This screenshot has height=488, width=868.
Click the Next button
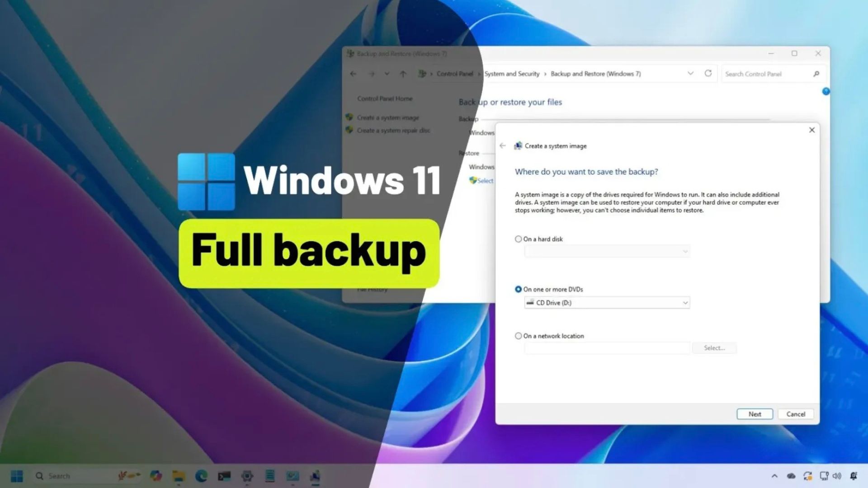click(755, 414)
